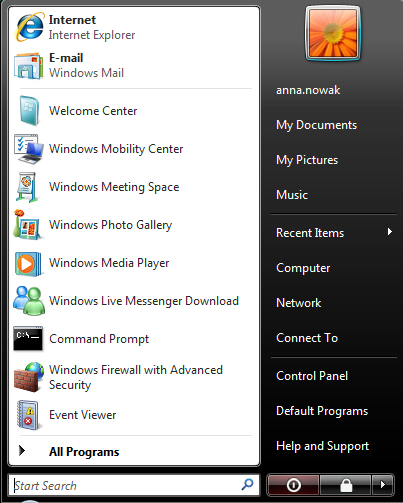Open Computer
This screenshot has width=403, height=503.
click(303, 268)
